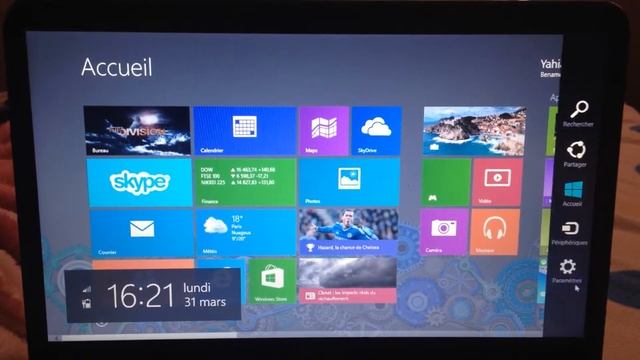Open the Courrier mail tile

(142, 233)
